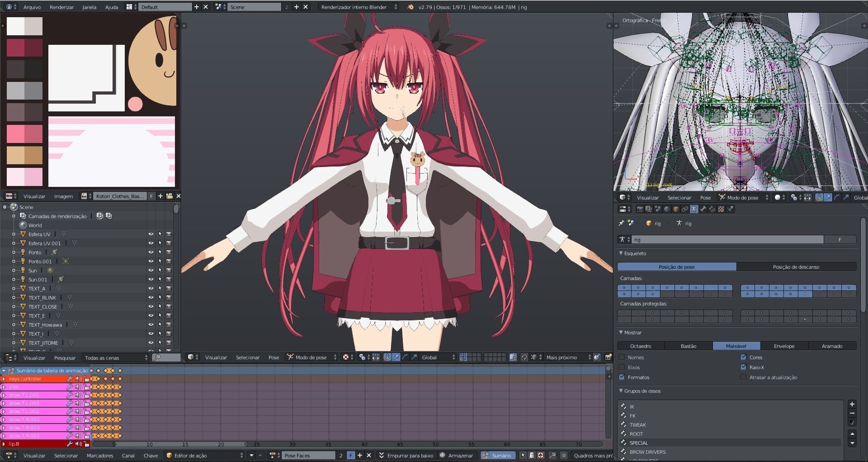The image size is (868, 462).
Task: Open the Render properties tab
Action: tap(640, 209)
